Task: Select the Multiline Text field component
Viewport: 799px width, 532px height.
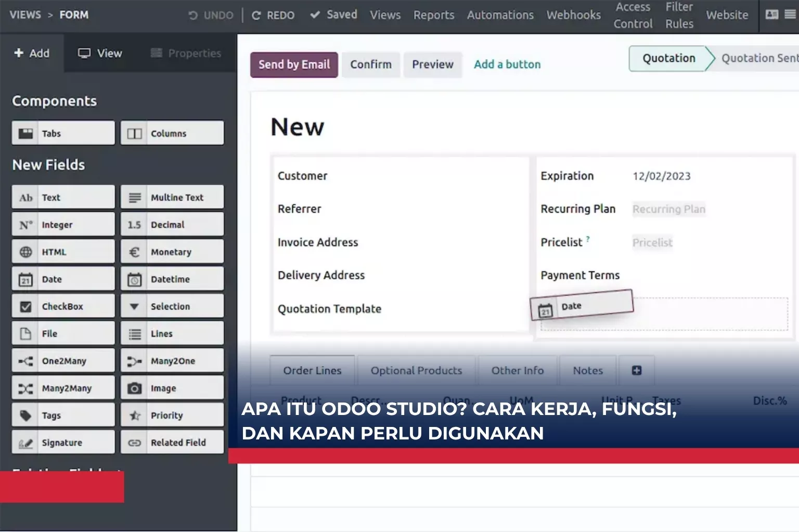Action: (172, 197)
